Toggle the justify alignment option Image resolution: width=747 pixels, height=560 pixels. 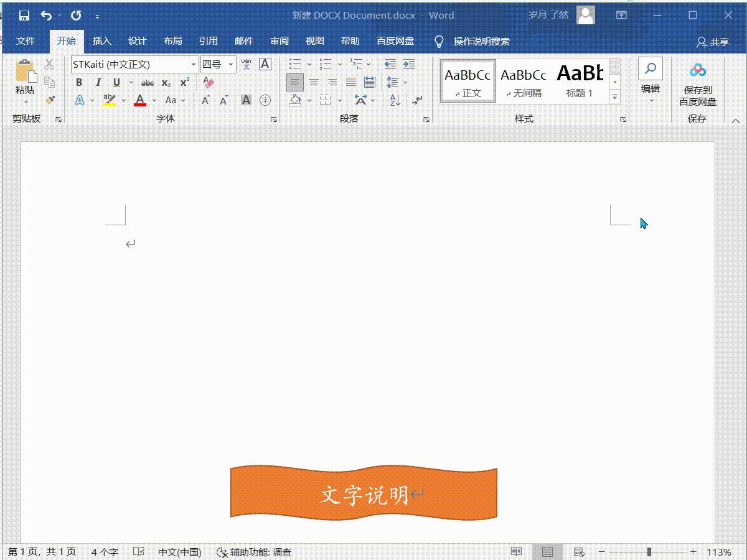pos(350,82)
